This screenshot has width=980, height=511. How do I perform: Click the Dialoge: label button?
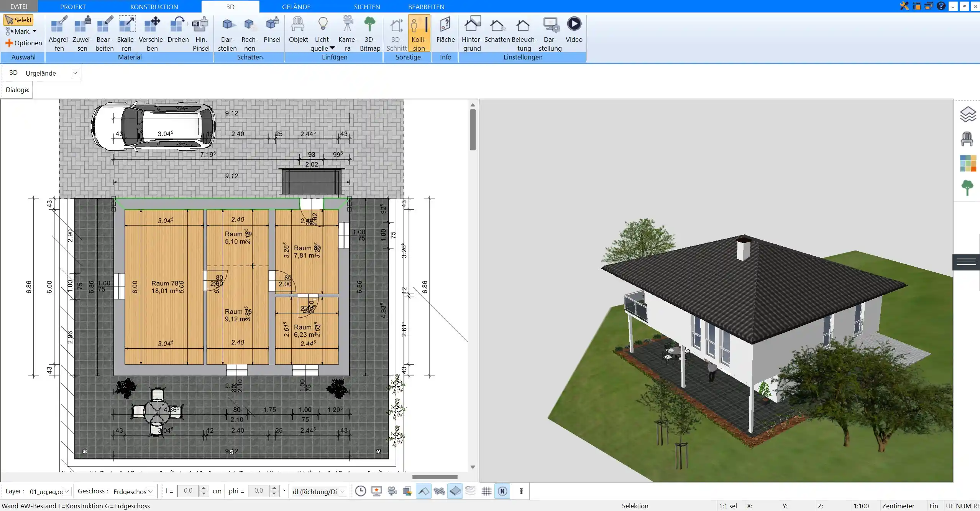pyautogui.click(x=18, y=90)
